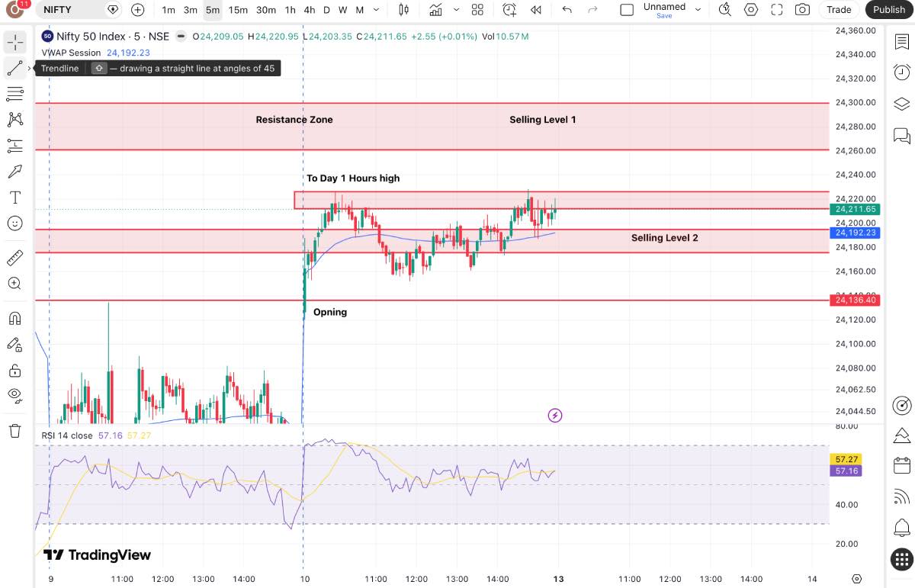Screen dimensions: 915x588
Task: Switch to the 1h timeframe
Action: pos(290,10)
